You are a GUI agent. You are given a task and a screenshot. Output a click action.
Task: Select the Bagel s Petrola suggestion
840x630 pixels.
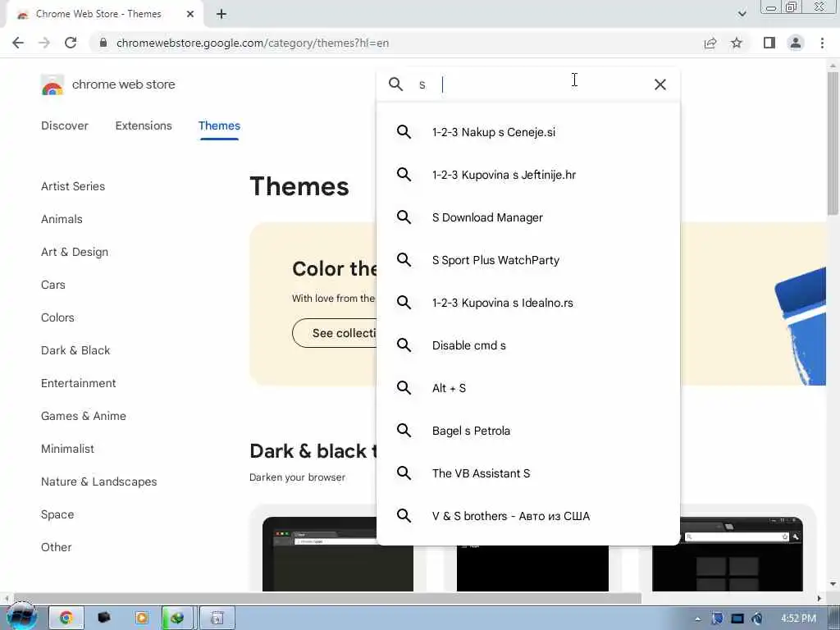click(x=528, y=431)
